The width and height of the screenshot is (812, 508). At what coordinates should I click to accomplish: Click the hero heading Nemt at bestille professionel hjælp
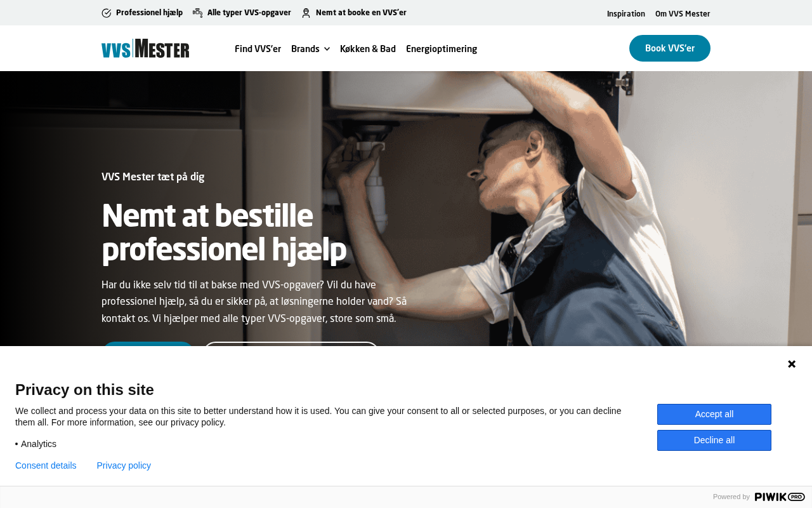[224, 232]
